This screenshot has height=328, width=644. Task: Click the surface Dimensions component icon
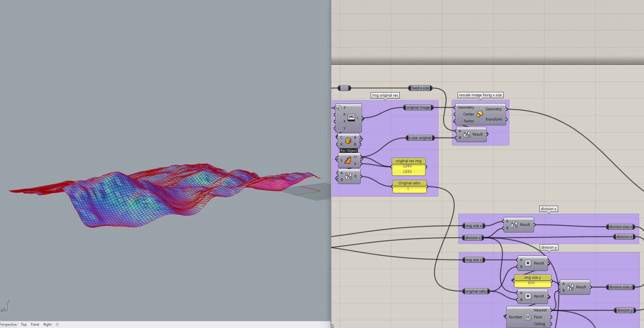348,160
